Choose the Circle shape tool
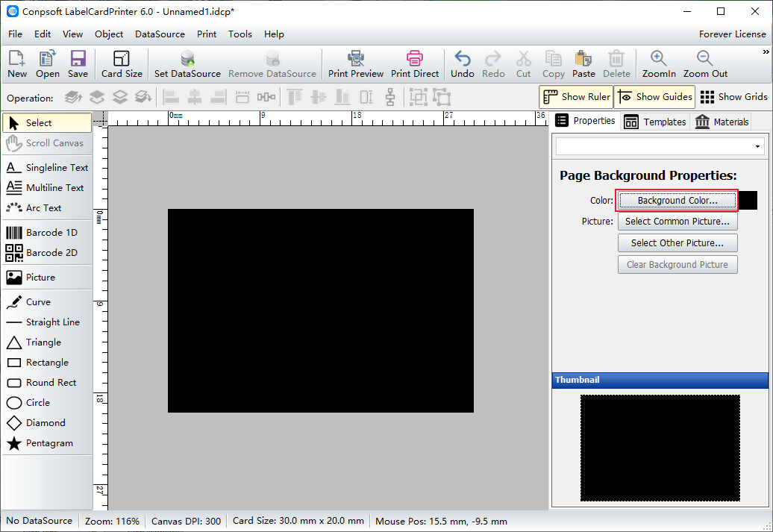Viewport: 773px width, 532px height. pyautogui.click(x=47, y=403)
